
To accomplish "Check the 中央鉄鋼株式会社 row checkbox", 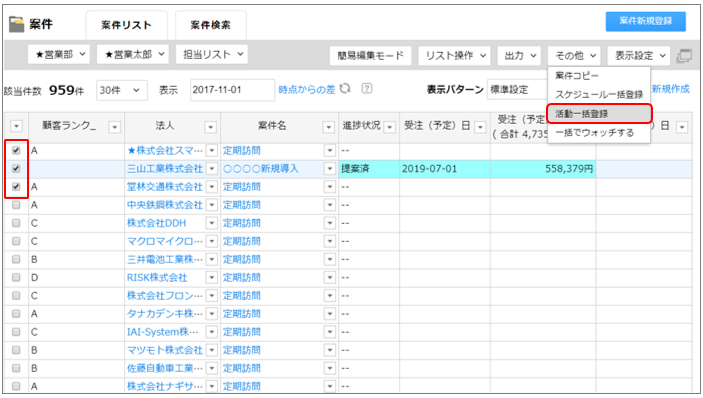I will [x=16, y=205].
